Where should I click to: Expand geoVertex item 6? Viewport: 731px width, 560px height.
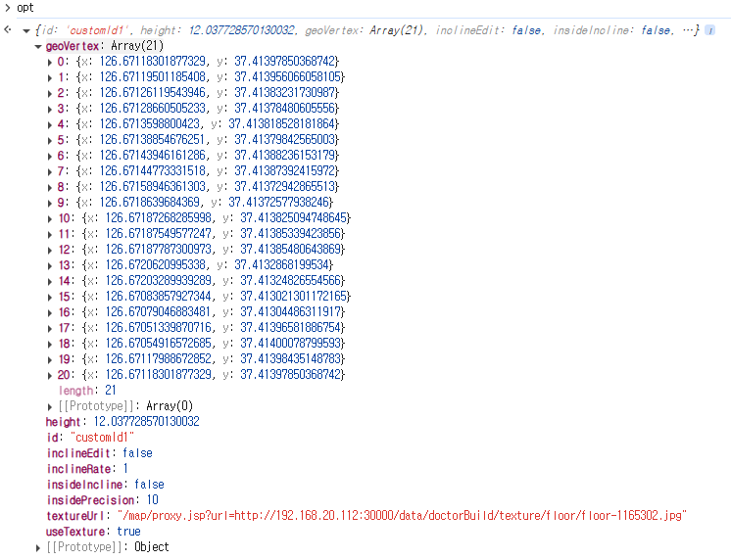[x=50, y=156]
